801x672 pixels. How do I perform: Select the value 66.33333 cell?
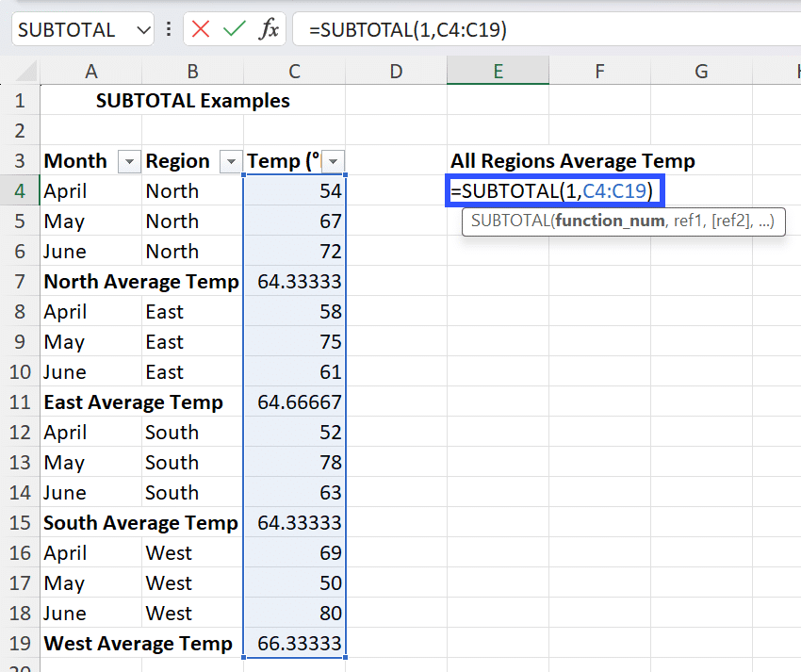click(x=294, y=643)
